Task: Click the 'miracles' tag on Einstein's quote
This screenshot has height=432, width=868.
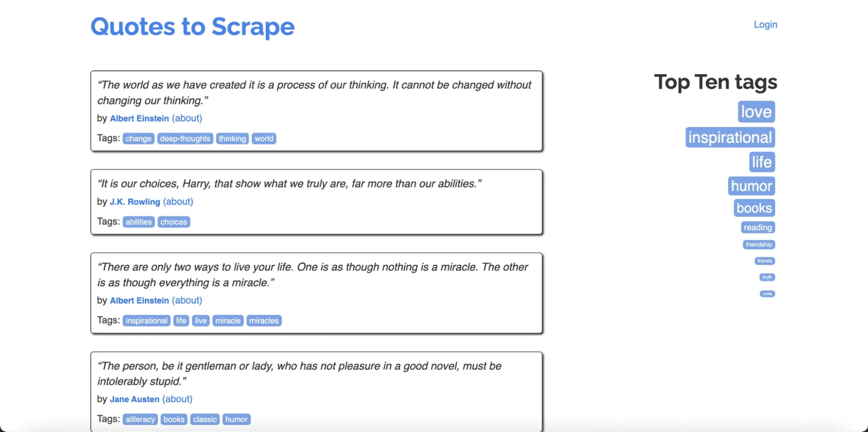Action: [264, 321]
